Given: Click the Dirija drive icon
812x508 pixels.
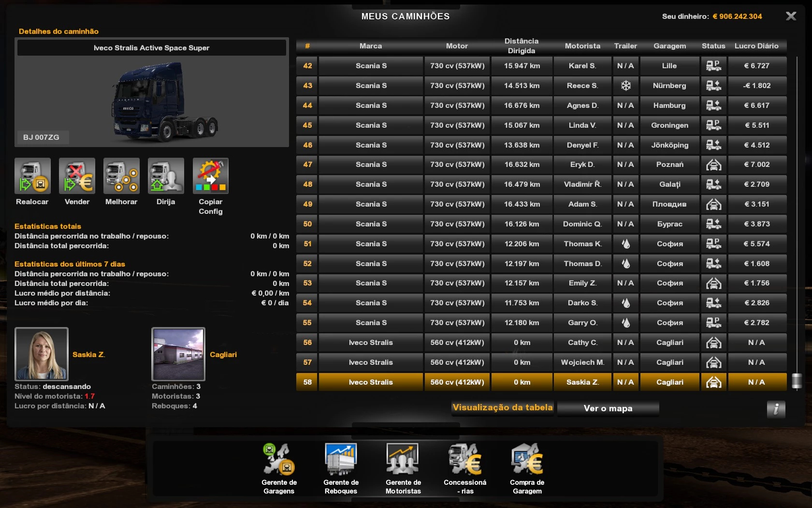Looking at the screenshot, I should [x=166, y=176].
